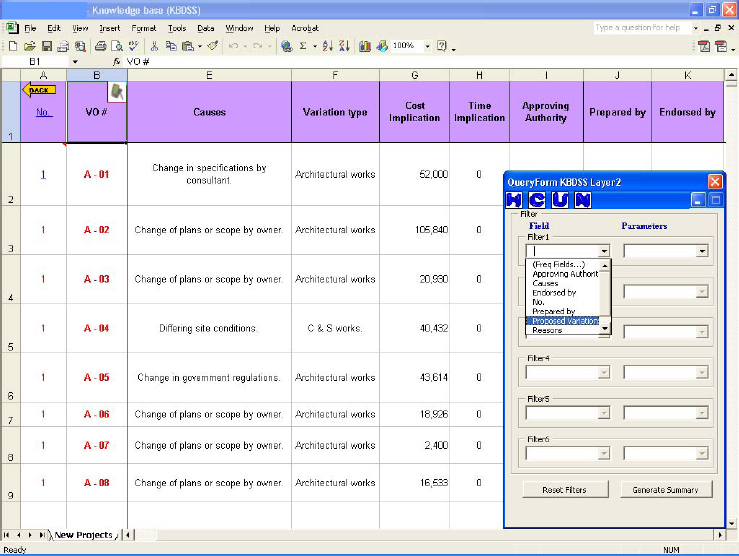
Task: Click the Generate Summary button
Action: tap(665, 490)
